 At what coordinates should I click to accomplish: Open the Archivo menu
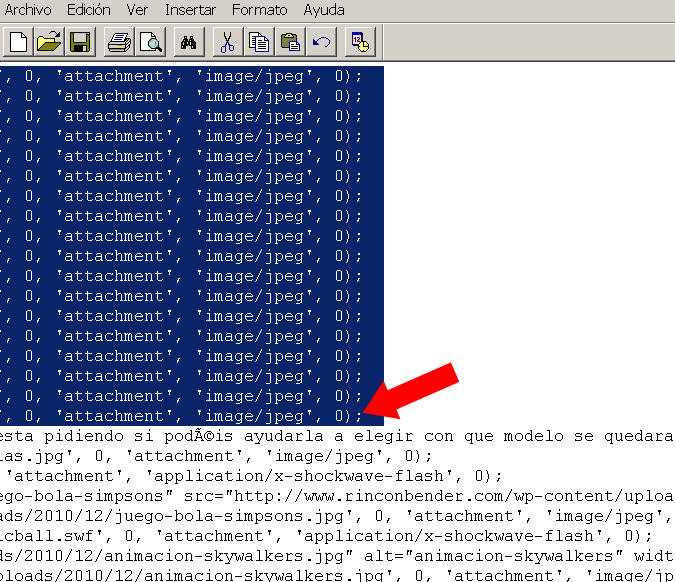26,10
